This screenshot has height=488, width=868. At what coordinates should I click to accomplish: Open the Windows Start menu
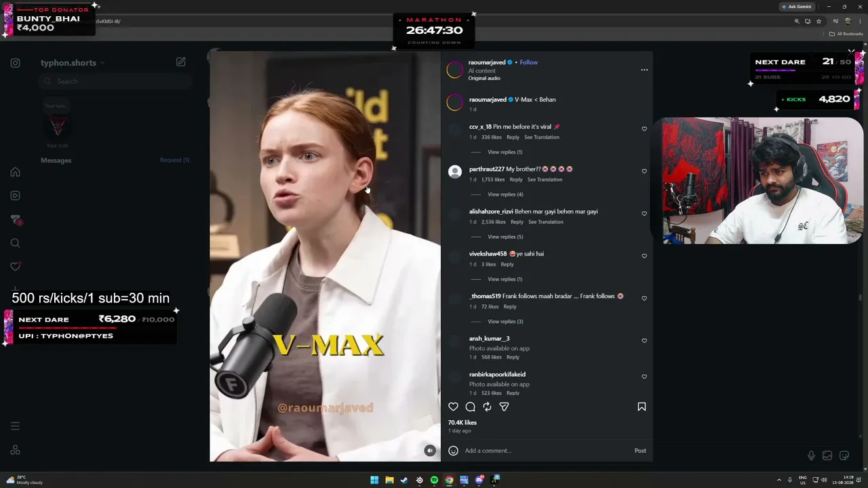click(x=374, y=481)
